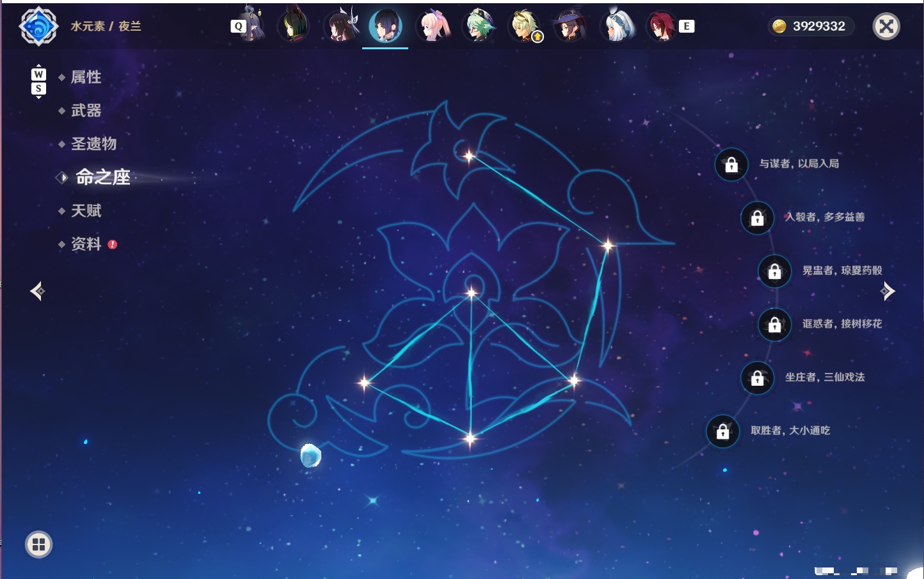Choose the red-haired character portrait
924x579 pixels.
(661, 26)
